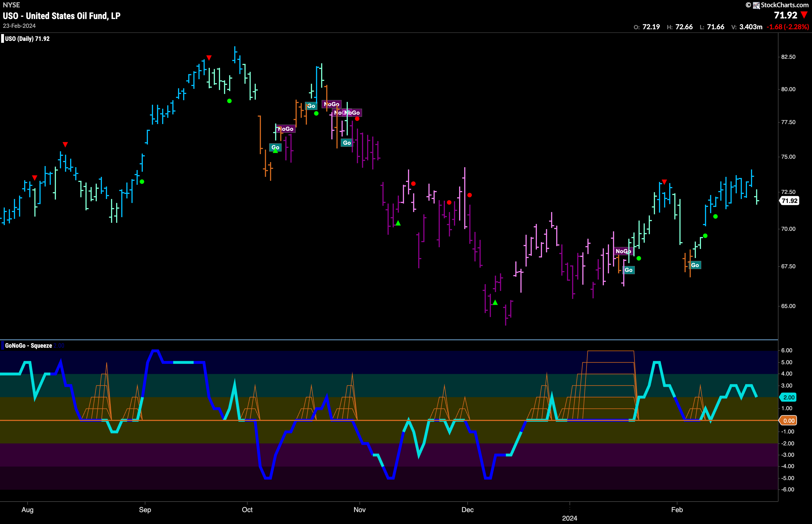The width and height of the screenshot is (812, 524).
Task: Click the green dot near 70.50 in mid-February
Action: [x=715, y=217]
